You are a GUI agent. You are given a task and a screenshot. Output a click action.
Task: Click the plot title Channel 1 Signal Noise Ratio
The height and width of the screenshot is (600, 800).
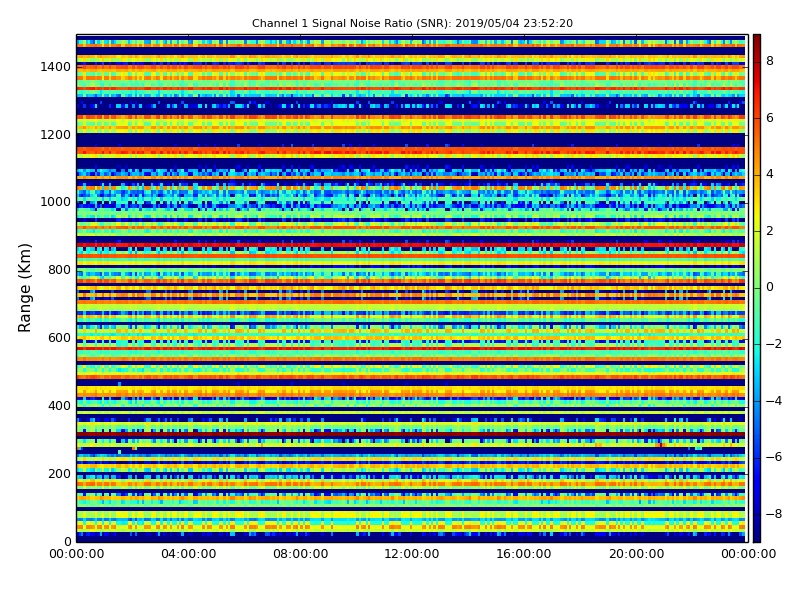coord(412,23)
